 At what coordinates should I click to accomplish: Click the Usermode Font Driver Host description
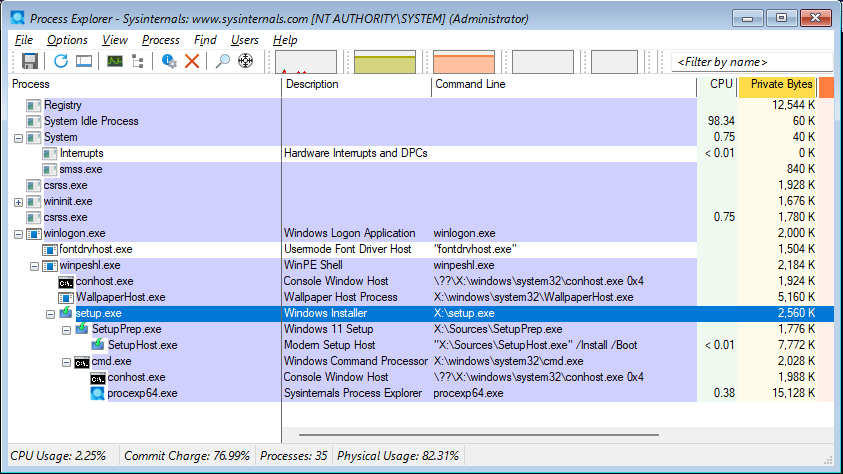(x=347, y=249)
